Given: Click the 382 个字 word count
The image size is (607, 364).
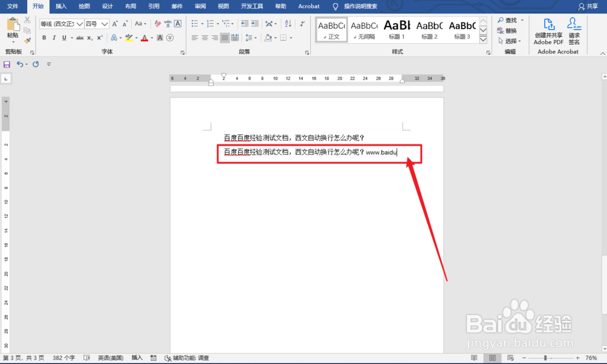Looking at the screenshot, I should coord(64,358).
